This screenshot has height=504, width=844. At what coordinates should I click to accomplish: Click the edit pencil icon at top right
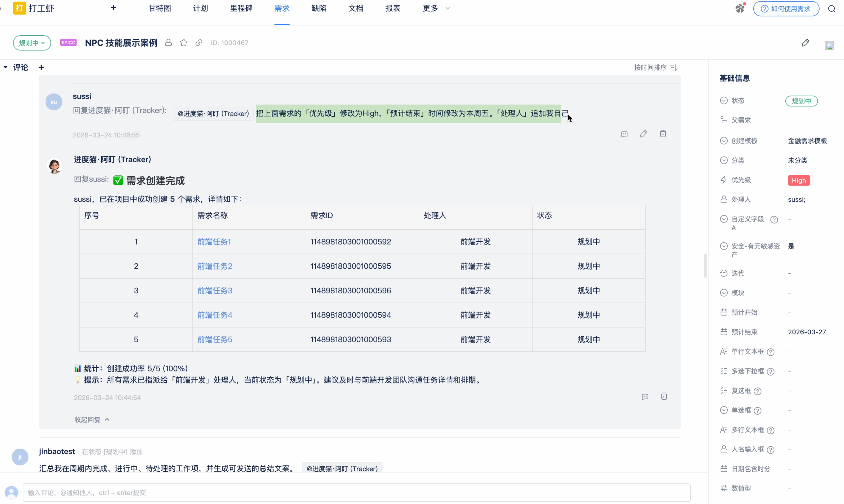(805, 43)
